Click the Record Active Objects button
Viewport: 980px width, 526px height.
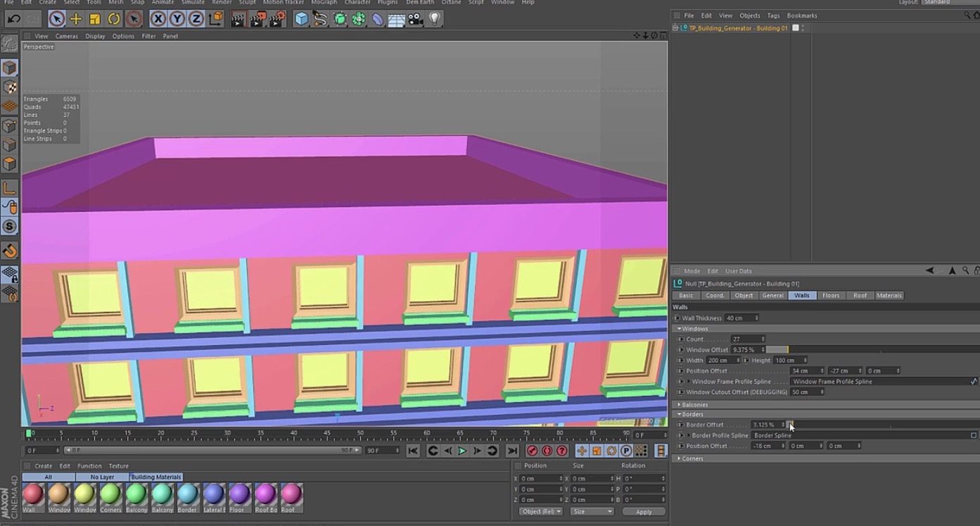point(533,451)
